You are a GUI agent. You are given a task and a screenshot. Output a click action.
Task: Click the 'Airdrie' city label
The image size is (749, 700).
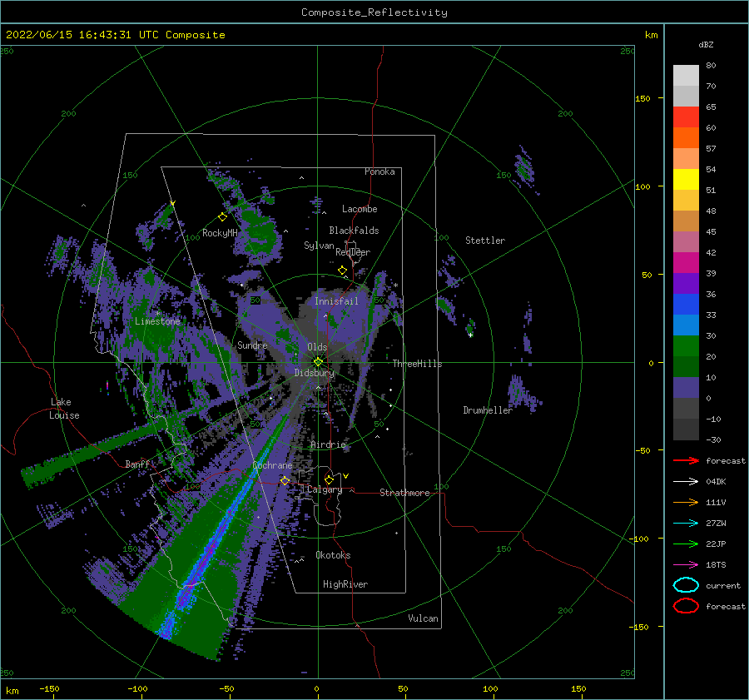[328, 444]
